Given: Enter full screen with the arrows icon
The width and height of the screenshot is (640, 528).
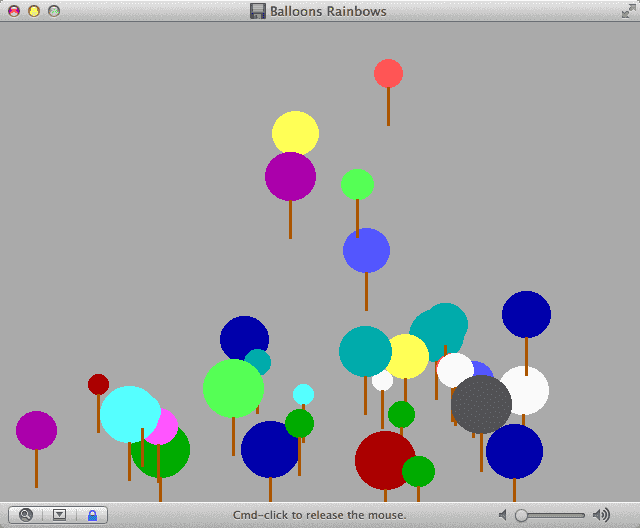Looking at the screenshot, I should tap(628, 11).
